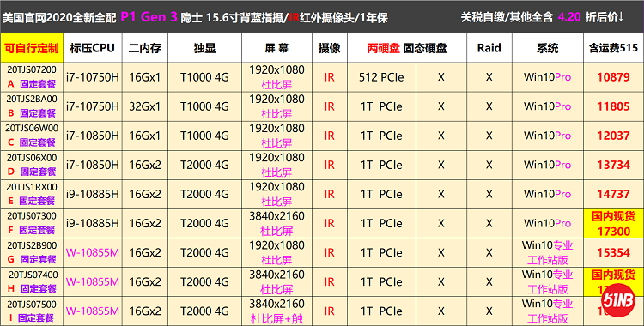
Task: Select the 32Gx1 memory cell
Action: (144, 106)
